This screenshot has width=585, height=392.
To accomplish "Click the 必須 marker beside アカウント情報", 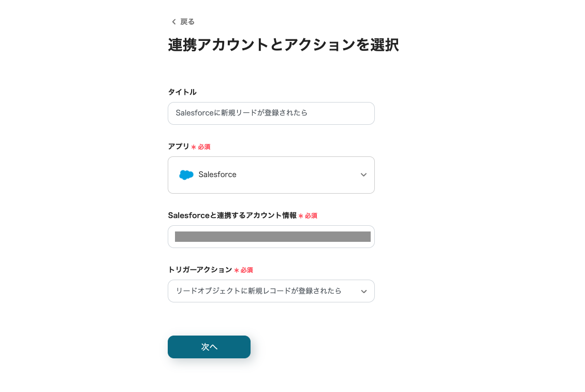I will coord(311,216).
